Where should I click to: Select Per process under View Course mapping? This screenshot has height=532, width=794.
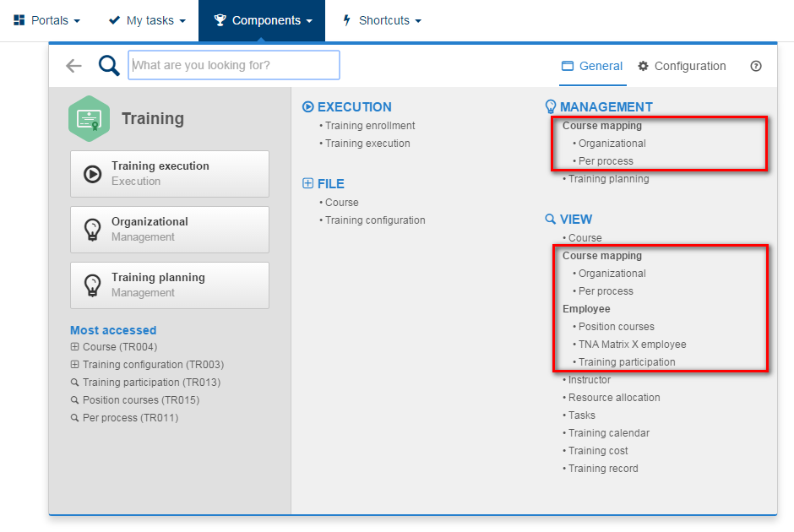(x=606, y=291)
